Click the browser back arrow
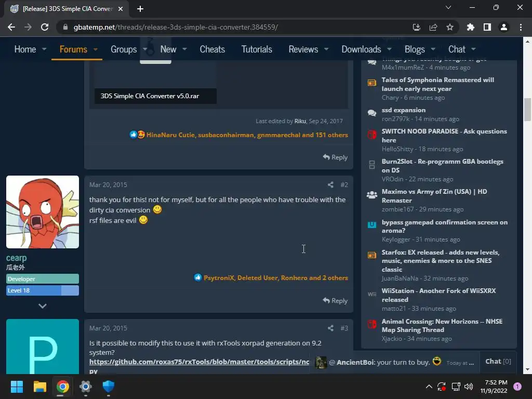The width and height of the screenshot is (532, 399). pos(11,27)
